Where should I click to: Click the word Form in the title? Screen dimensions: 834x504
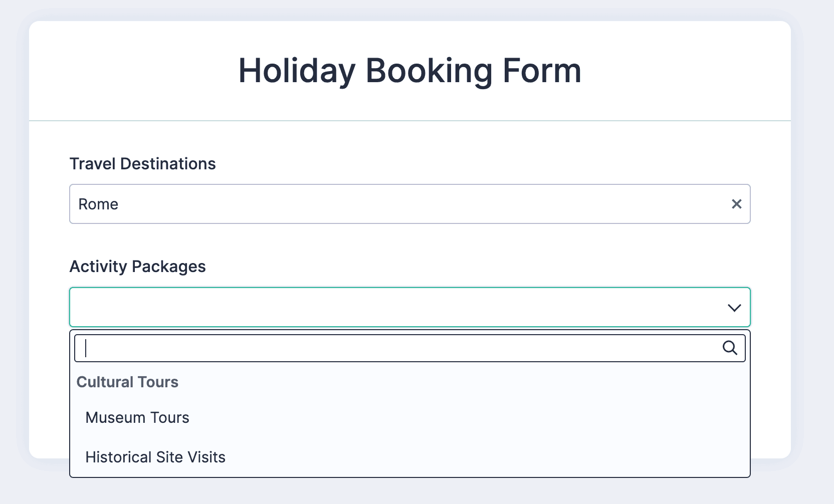(x=542, y=71)
